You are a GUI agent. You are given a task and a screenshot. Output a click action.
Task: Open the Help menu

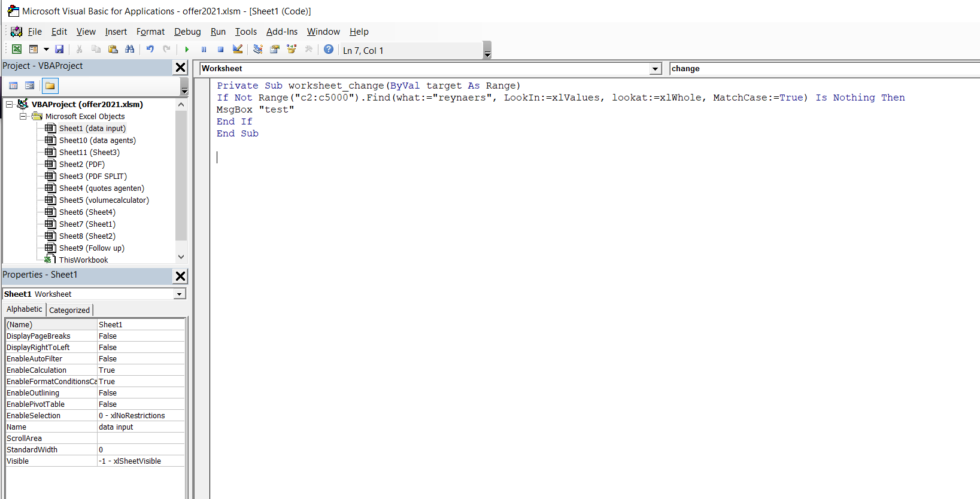tap(359, 32)
